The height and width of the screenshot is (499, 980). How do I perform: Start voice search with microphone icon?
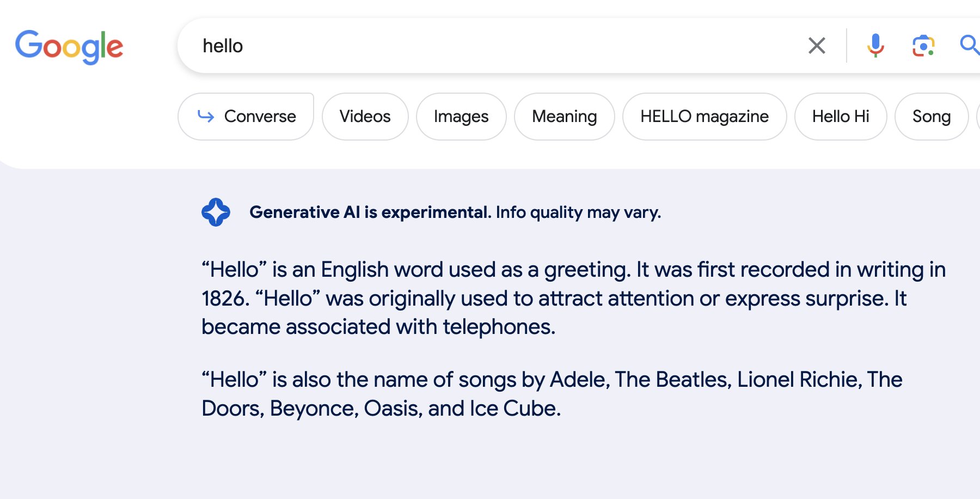click(x=875, y=46)
